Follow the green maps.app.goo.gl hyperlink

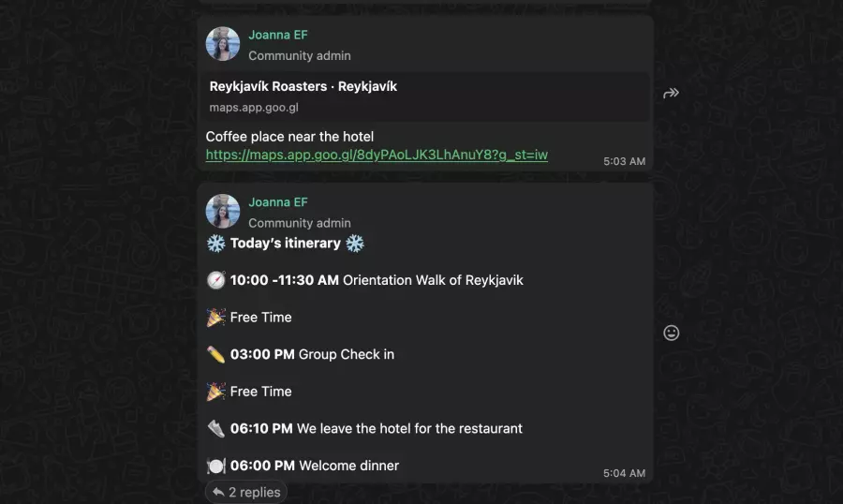tap(377, 155)
